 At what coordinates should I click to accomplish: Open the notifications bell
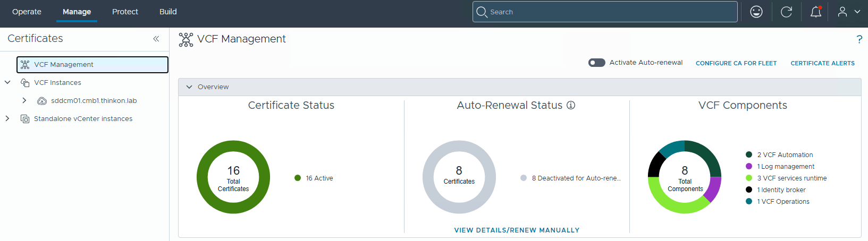click(816, 12)
